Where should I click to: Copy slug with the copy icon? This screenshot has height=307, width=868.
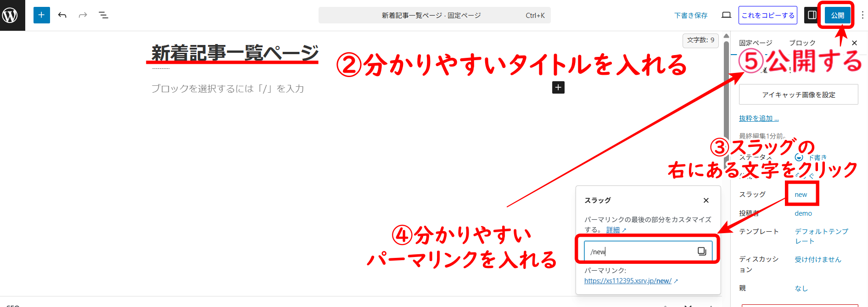pos(701,251)
